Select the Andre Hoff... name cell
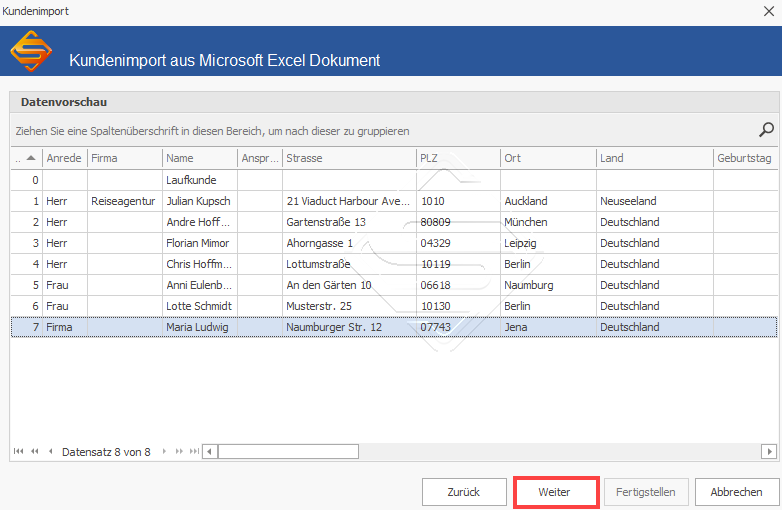The width and height of the screenshot is (782, 510). pos(200,222)
